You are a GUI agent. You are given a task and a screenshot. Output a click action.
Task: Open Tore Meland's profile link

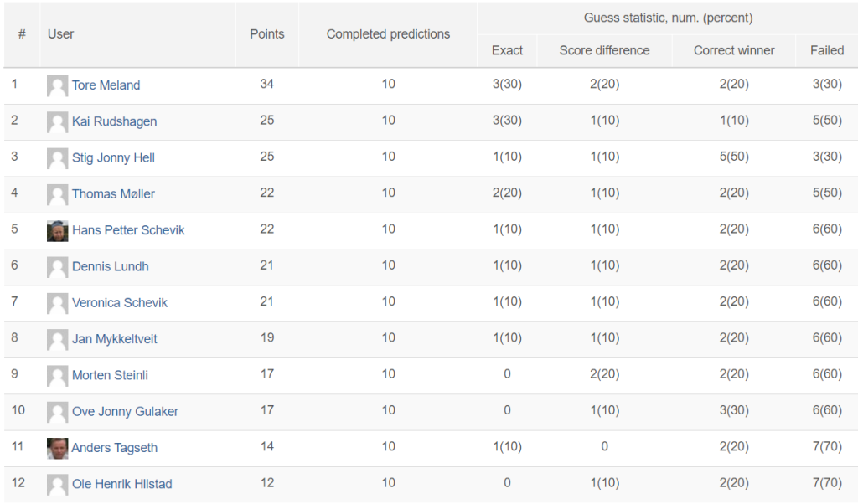pyautogui.click(x=106, y=85)
